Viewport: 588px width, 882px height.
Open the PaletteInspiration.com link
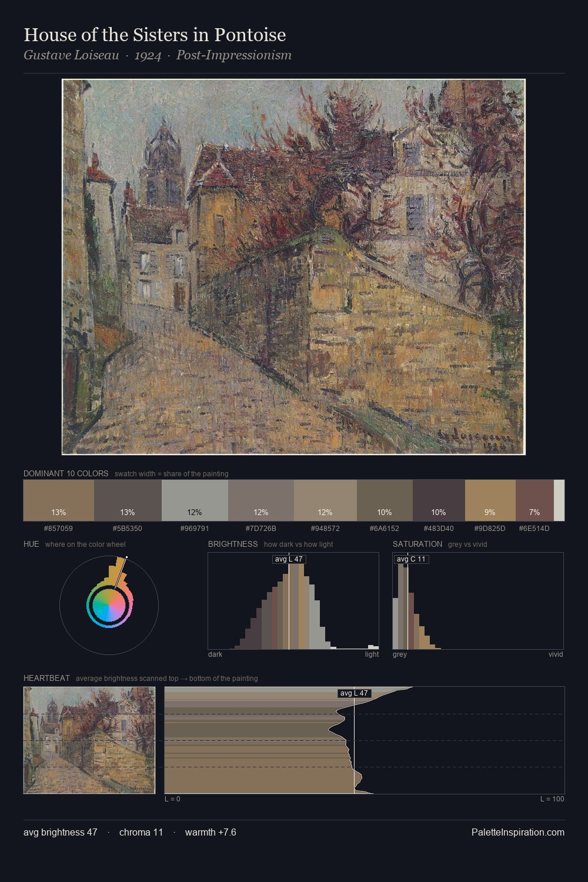[x=518, y=832]
